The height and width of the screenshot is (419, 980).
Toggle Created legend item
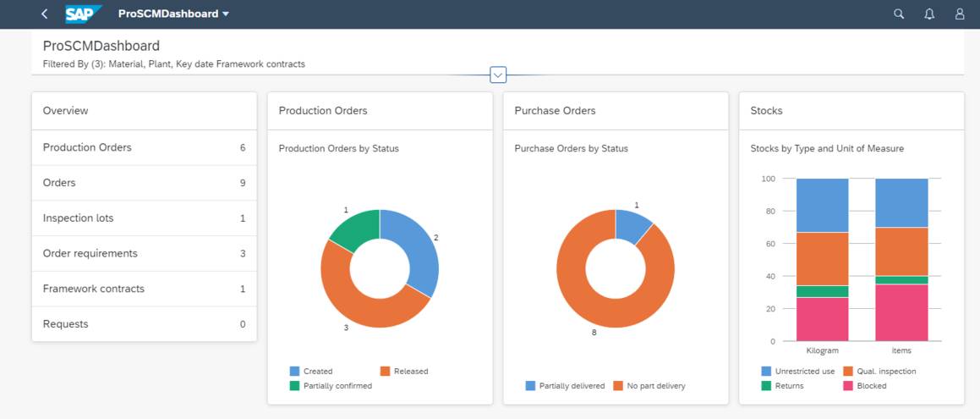click(311, 371)
